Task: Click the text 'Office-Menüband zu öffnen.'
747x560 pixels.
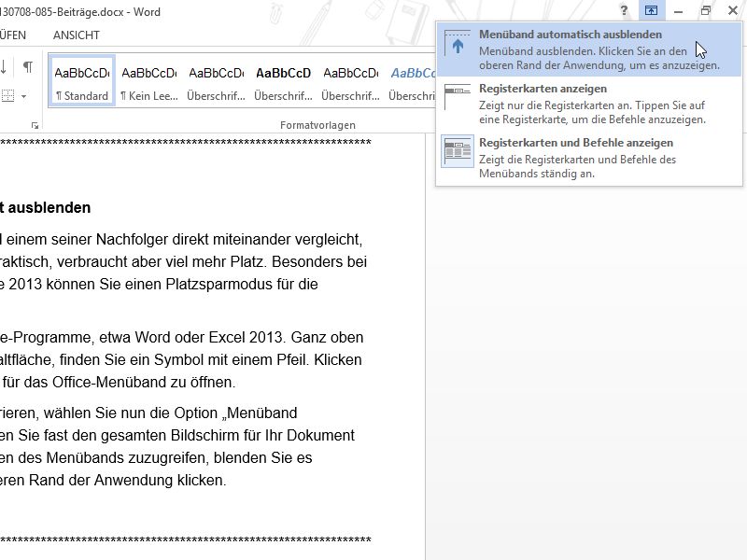Action: coord(144,382)
